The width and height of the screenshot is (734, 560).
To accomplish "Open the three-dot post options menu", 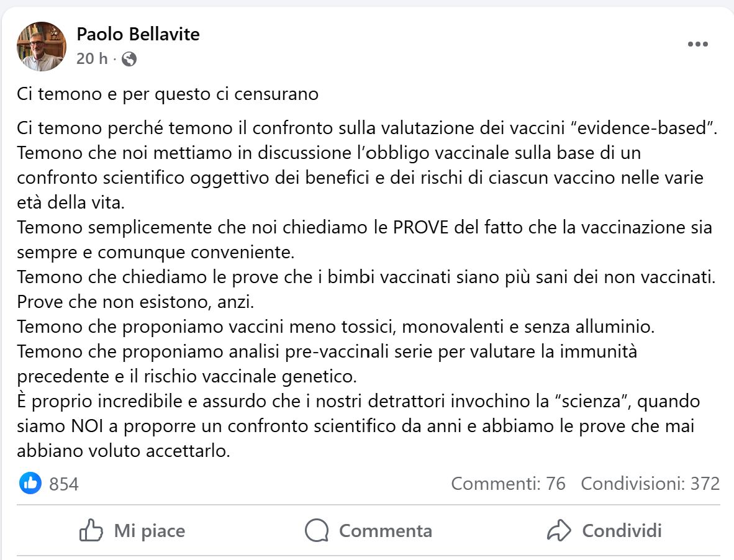I will point(697,44).
